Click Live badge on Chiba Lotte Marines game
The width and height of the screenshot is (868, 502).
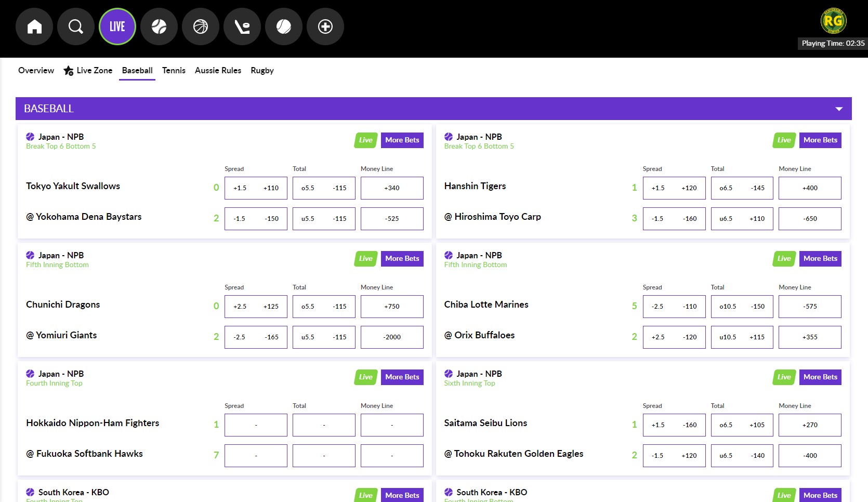[x=784, y=258]
